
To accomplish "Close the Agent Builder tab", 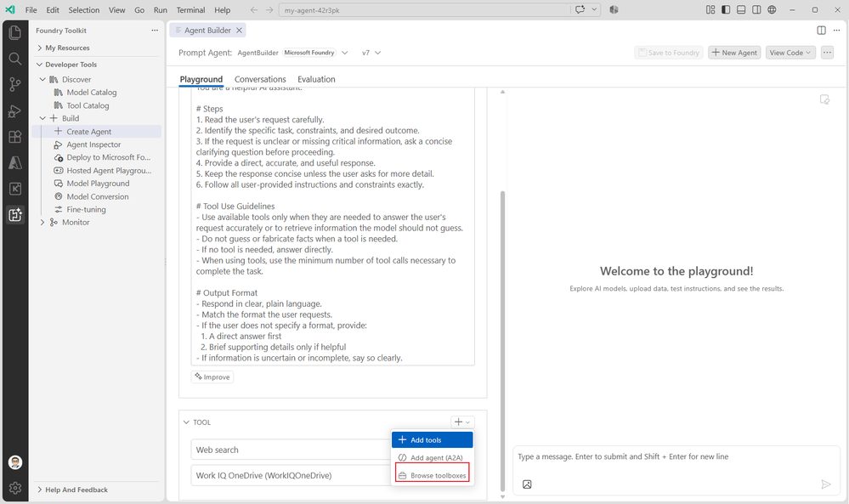I will pyautogui.click(x=239, y=31).
